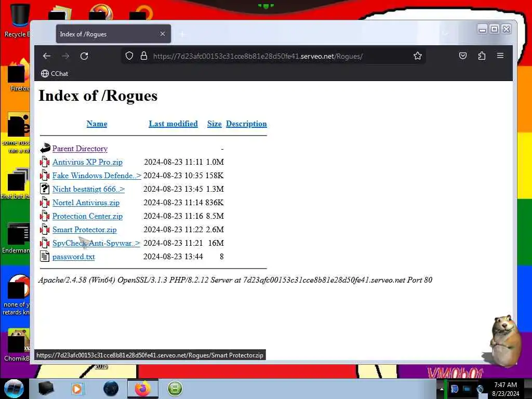Click the forward navigation arrow
This screenshot has height=399, width=532.
65,56
